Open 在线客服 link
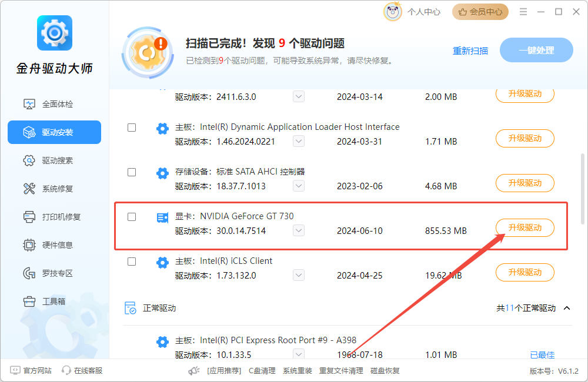 coord(82,370)
